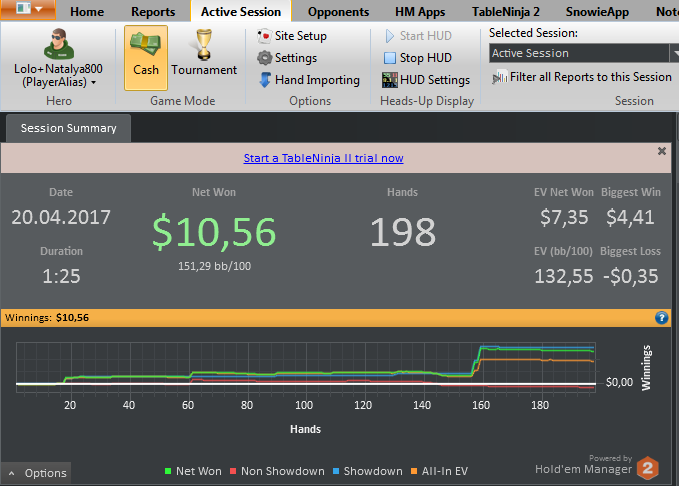Click the 198 hands count
The image size is (679, 486).
(403, 232)
